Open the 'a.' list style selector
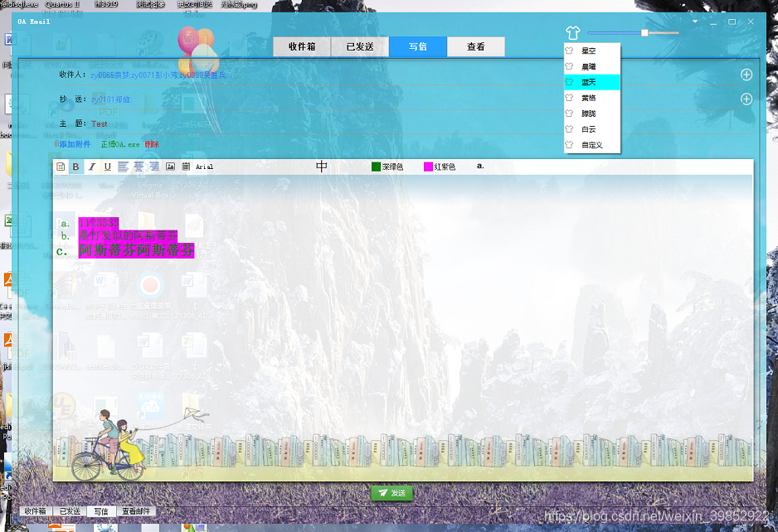Screen dimensions: 778x532 480,166
